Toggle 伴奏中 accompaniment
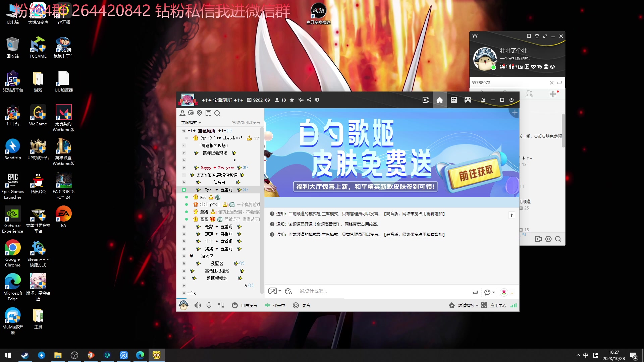 click(275, 305)
